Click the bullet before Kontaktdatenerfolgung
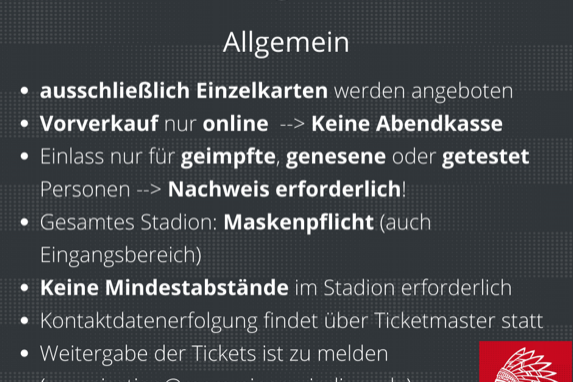 click(x=24, y=321)
